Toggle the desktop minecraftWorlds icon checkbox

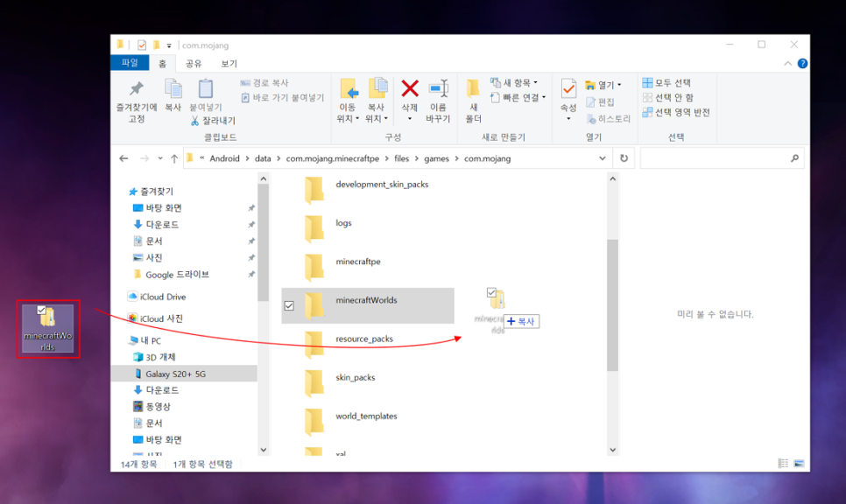click(x=41, y=310)
